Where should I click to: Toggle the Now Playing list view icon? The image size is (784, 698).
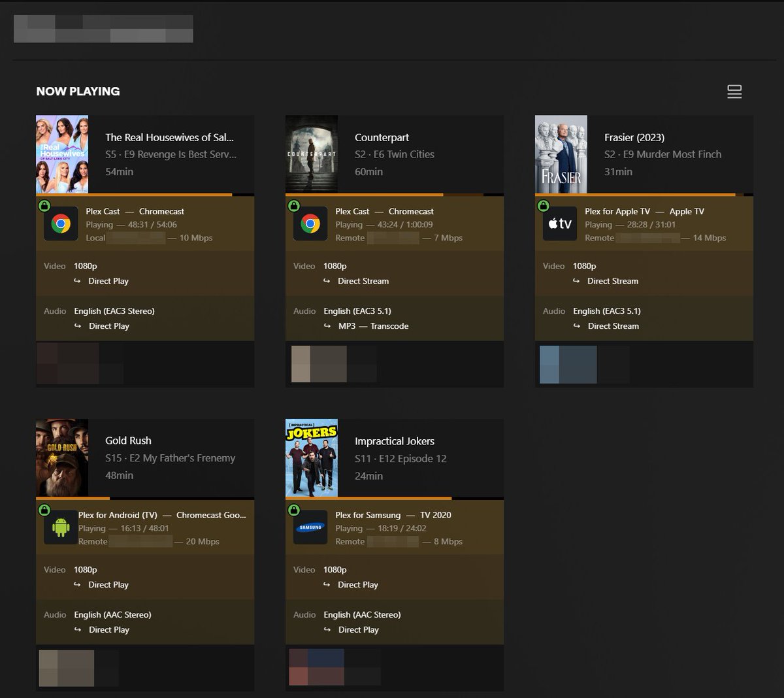(x=734, y=91)
